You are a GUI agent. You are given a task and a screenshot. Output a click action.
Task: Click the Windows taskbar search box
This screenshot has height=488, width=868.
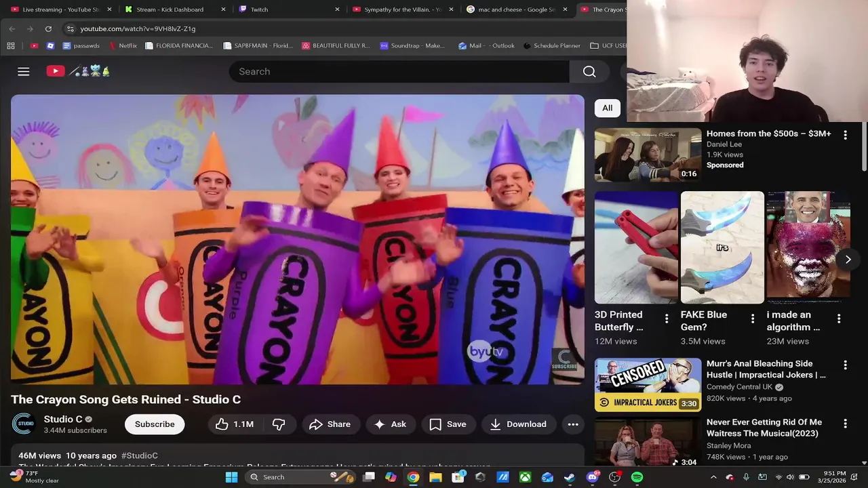[x=300, y=477]
